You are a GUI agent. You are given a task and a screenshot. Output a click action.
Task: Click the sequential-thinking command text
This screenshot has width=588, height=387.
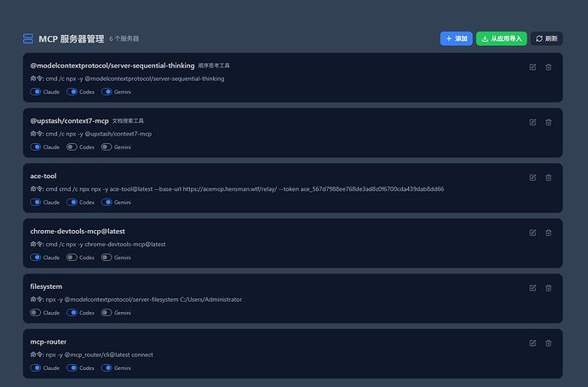[x=127, y=78]
